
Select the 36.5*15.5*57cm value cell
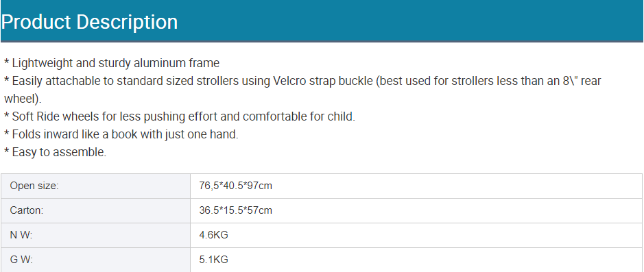[416, 210]
